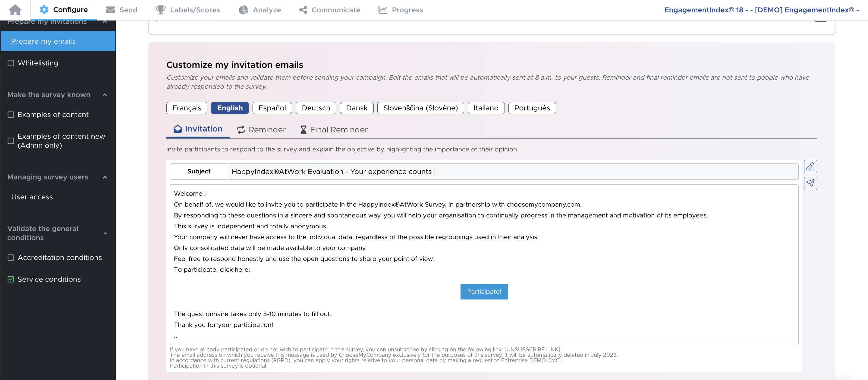
Task: Click the Send envelope icon
Action: (111, 10)
